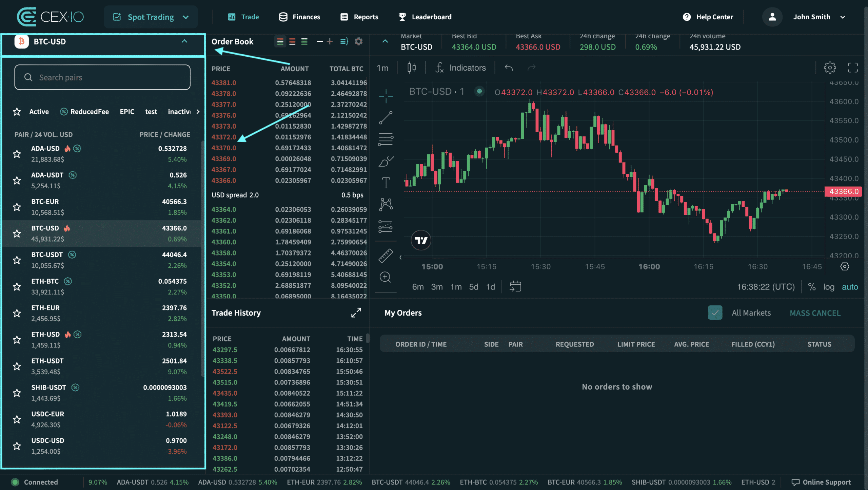Click the Search pairs field
Image resolution: width=868 pixels, height=490 pixels.
[102, 77]
